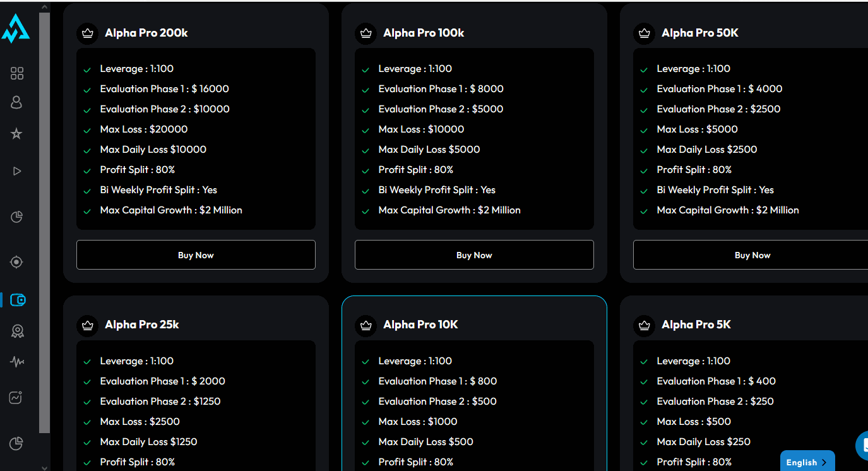Open the target crosshair icon in sidebar
Image resolution: width=868 pixels, height=471 pixels.
[17, 262]
